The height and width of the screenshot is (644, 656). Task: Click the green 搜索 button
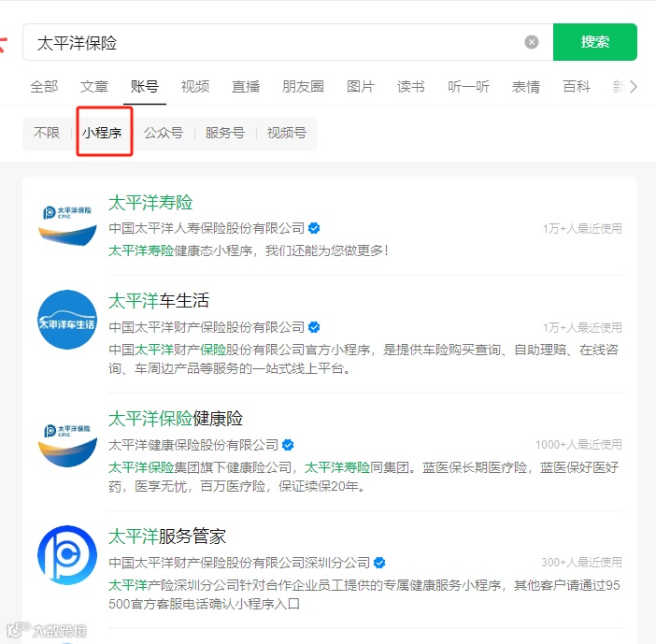point(595,42)
